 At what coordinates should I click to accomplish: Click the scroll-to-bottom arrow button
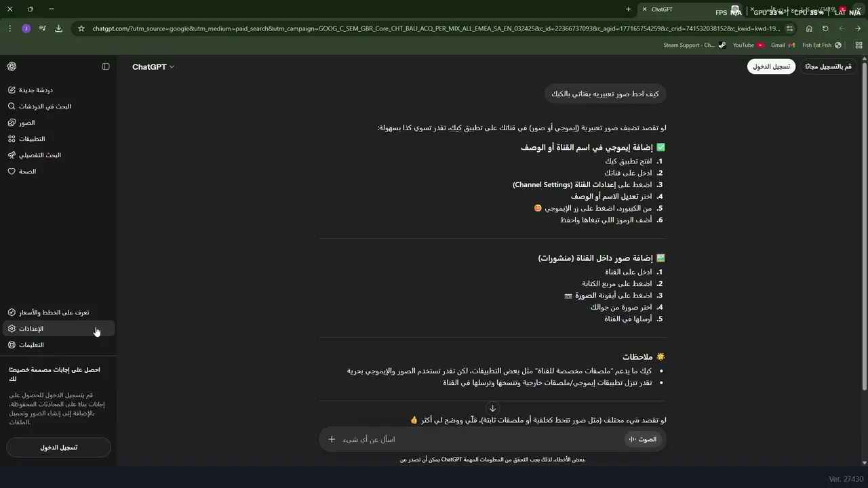492,409
